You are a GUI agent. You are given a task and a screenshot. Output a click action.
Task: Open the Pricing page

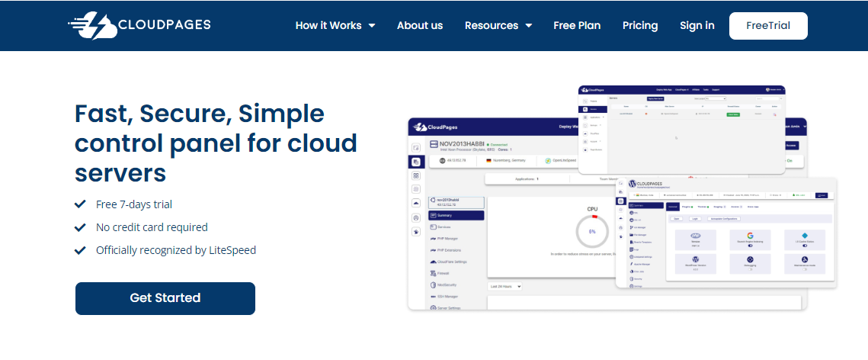pos(640,25)
